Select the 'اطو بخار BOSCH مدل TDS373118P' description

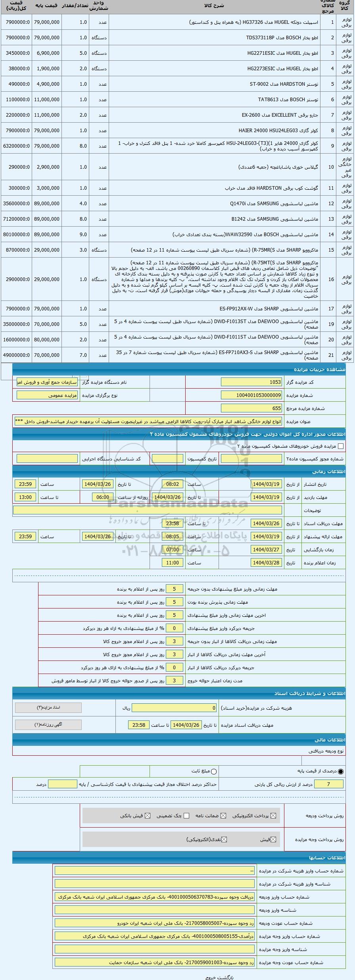point(282,38)
